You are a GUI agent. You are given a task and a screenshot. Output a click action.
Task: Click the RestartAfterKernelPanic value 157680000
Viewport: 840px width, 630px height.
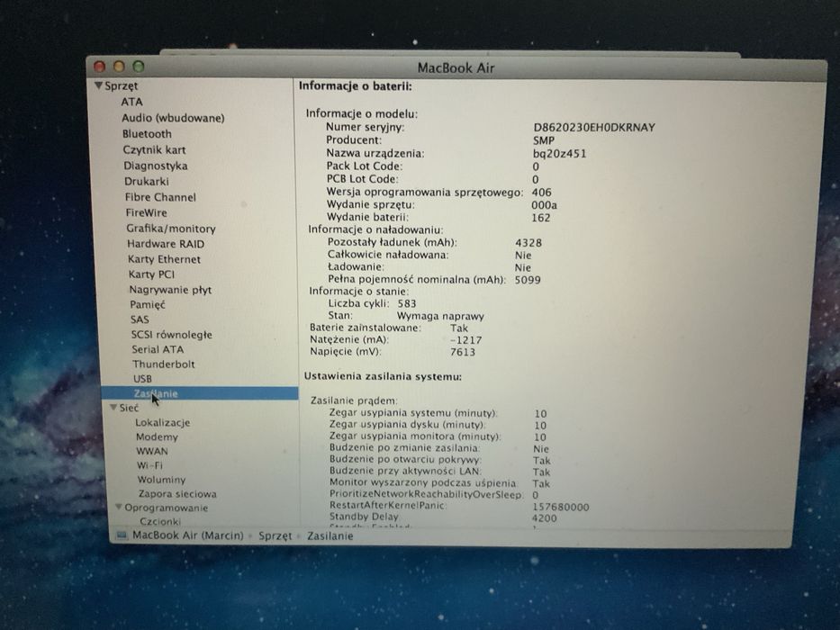pos(560,507)
